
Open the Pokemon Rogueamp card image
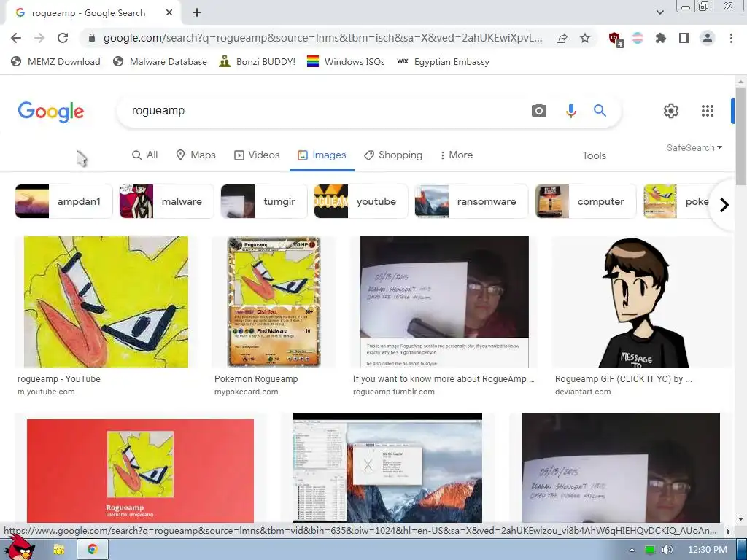click(x=274, y=302)
